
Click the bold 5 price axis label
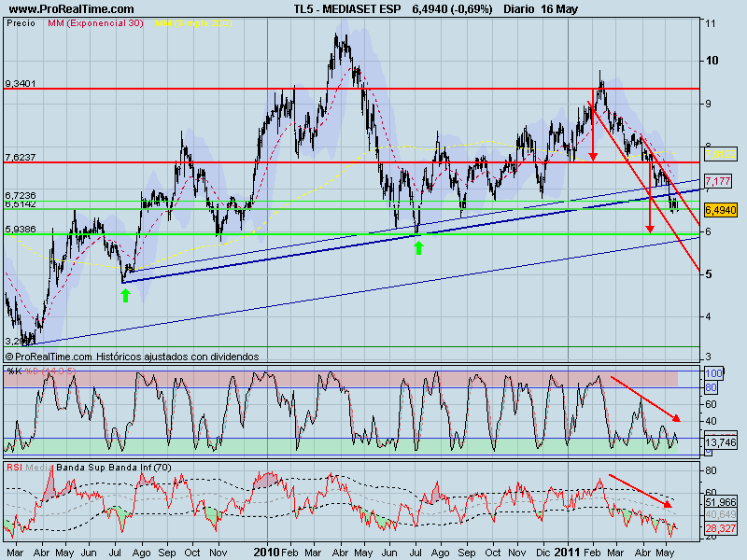[x=710, y=274]
